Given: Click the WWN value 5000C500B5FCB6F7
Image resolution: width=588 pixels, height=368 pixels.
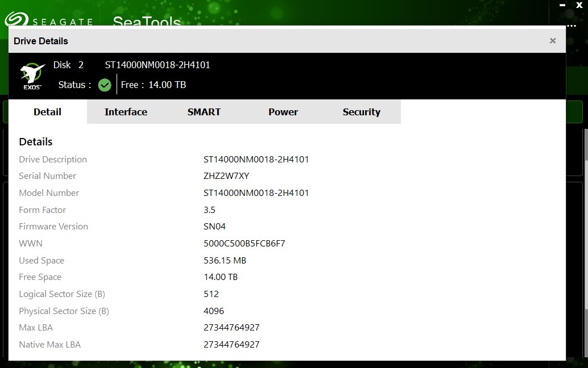Looking at the screenshot, I should pyautogui.click(x=244, y=244).
